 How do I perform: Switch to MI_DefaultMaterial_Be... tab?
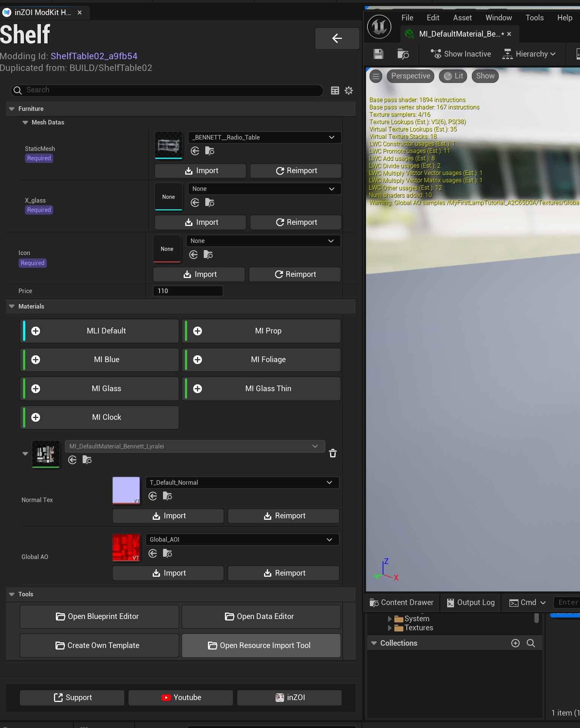point(459,34)
